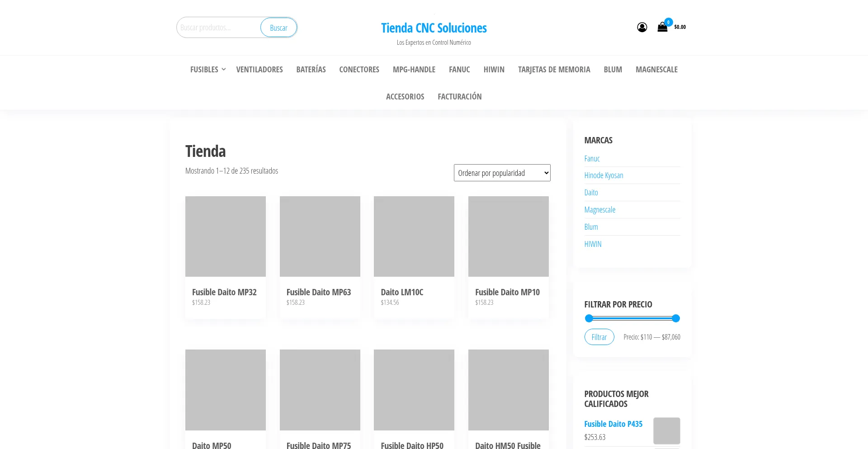Open the 'Fusible Daito MP32' product title

pos(224,292)
